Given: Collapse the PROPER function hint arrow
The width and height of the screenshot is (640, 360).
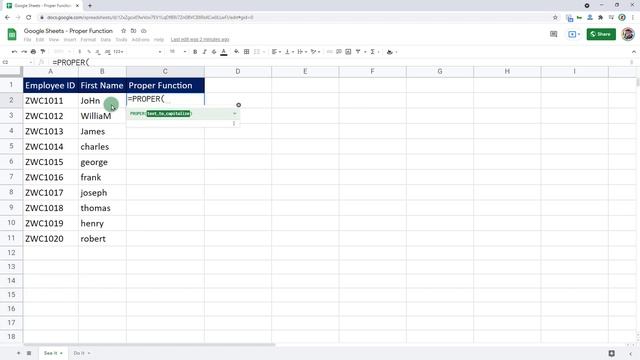Looking at the screenshot, I should pyautogui.click(x=235, y=113).
